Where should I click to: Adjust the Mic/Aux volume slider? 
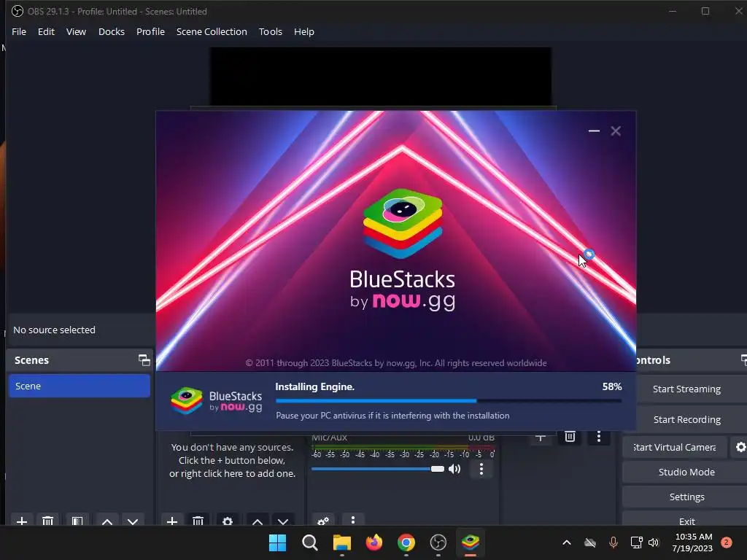[377, 469]
